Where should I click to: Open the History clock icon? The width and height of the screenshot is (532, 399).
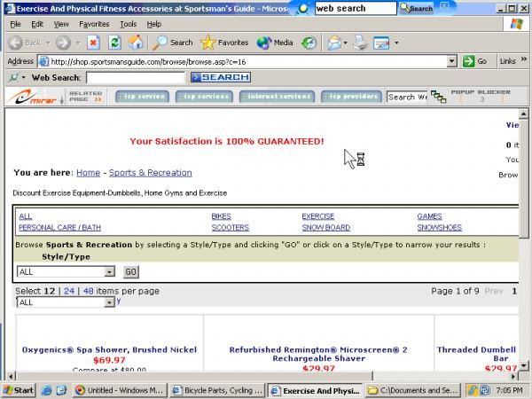point(309,43)
